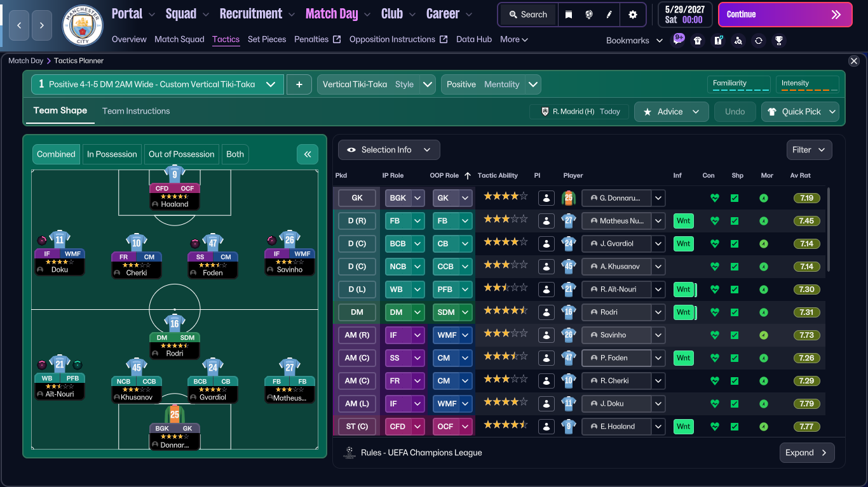The width and height of the screenshot is (868, 487).
Task: Toggle Shp checkbox for P. Foden
Action: tap(735, 358)
